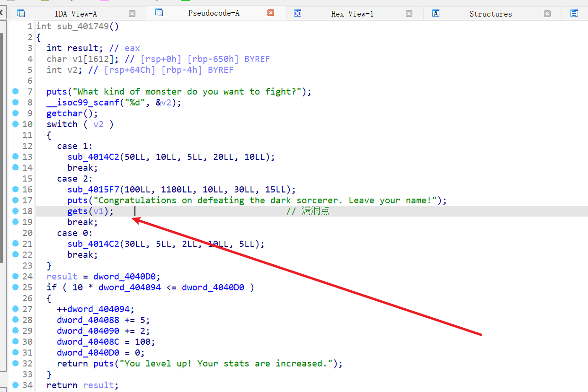The height and width of the screenshot is (392, 588).
Task: Toggle breakpoint dot on line 17
Action: point(16,200)
